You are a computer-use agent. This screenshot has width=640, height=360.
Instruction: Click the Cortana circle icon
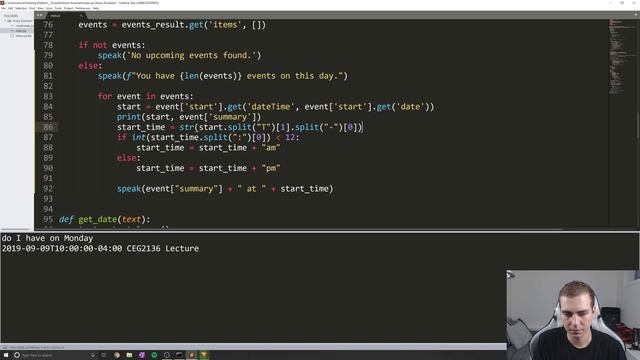17,355
